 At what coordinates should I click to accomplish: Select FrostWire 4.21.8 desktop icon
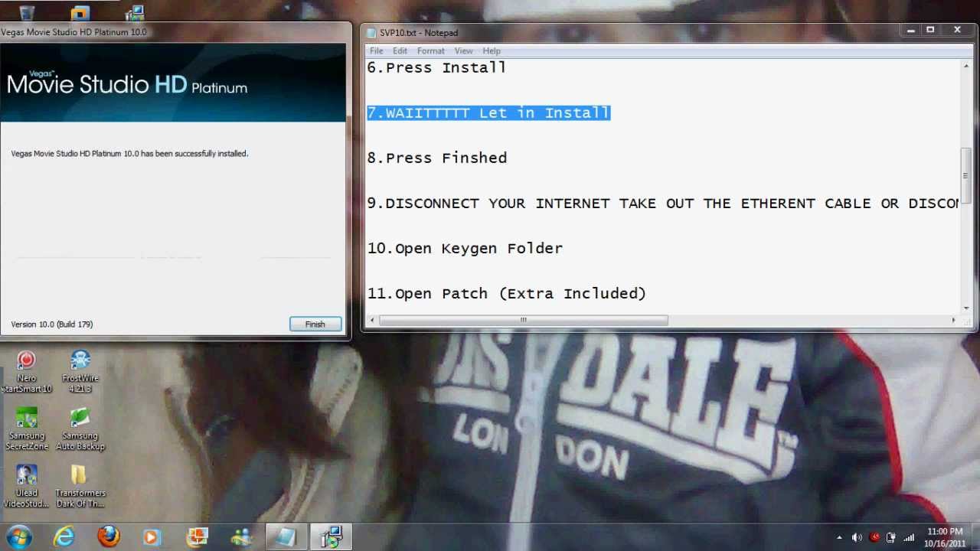[x=80, y=371]
